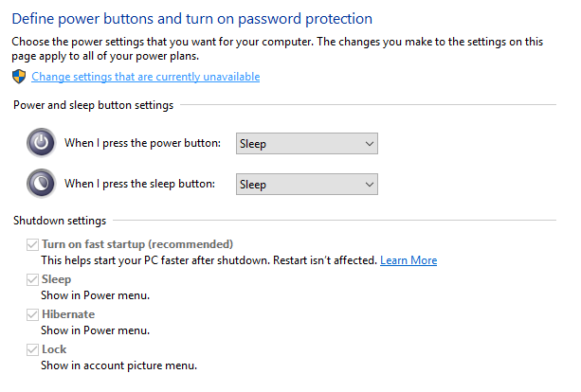The width and height of the screenshot is (581, 392).
Task: Click 'Power and sleep button settings' section header
Action: pos(93,105)
